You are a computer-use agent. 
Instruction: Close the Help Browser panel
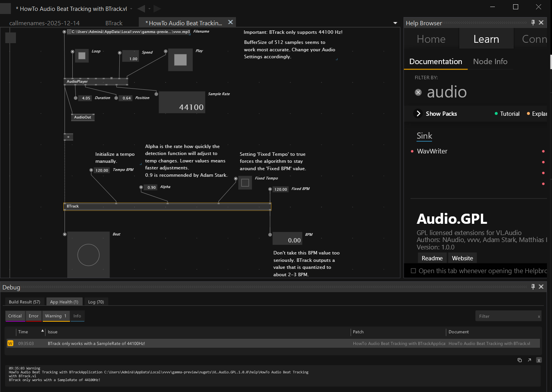541,23
